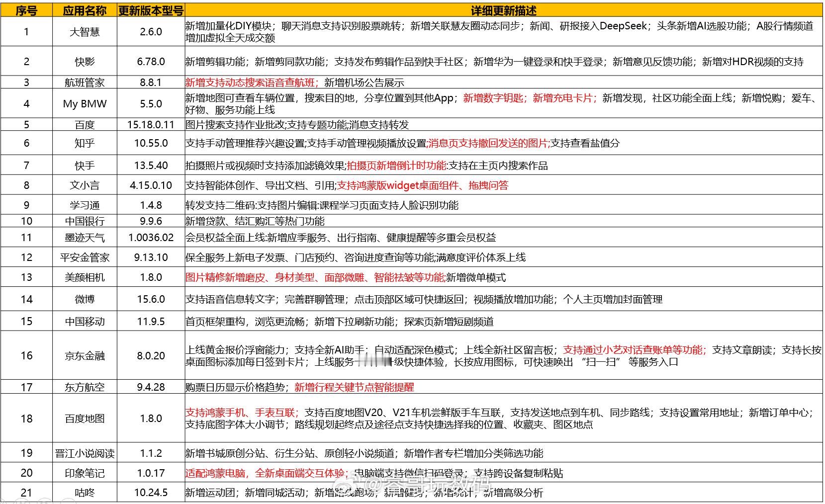Select the app name '东方航空'

85,387
